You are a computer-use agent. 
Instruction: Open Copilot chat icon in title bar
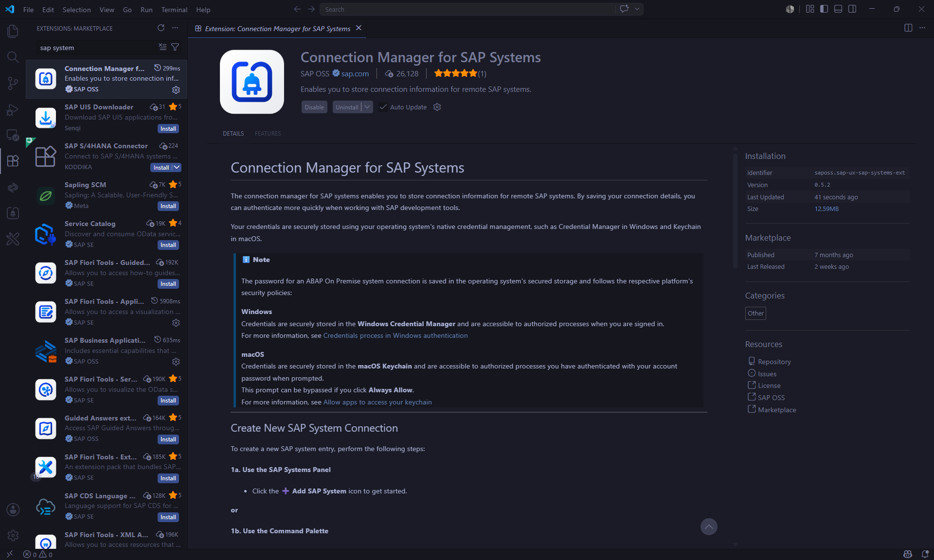tap(625, 9)
